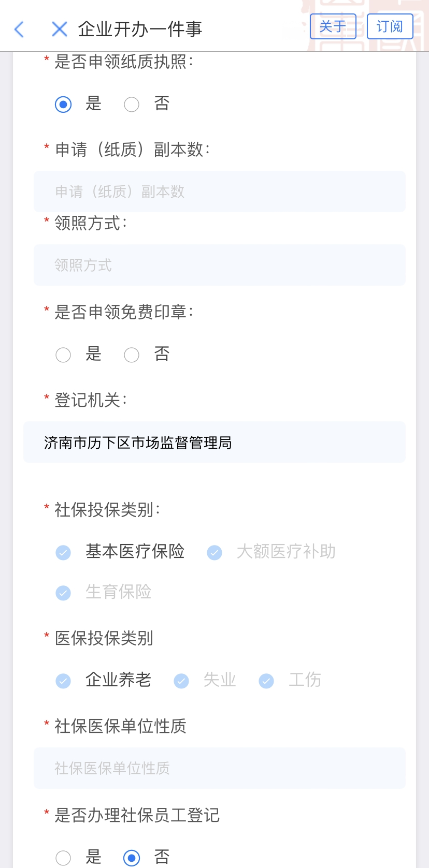This screenshot has height=868, width=429.
Task: Tap the 订阅 button
Action: tap(390, 26)
